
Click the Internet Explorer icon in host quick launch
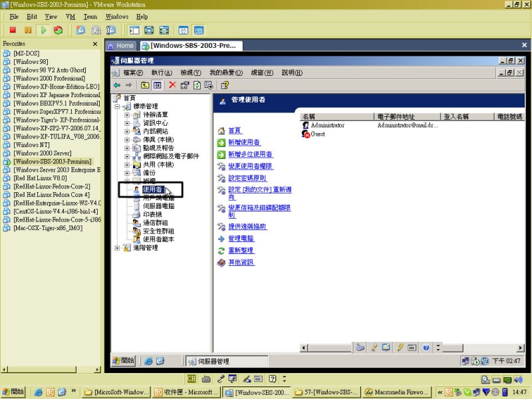pos(39,392)
